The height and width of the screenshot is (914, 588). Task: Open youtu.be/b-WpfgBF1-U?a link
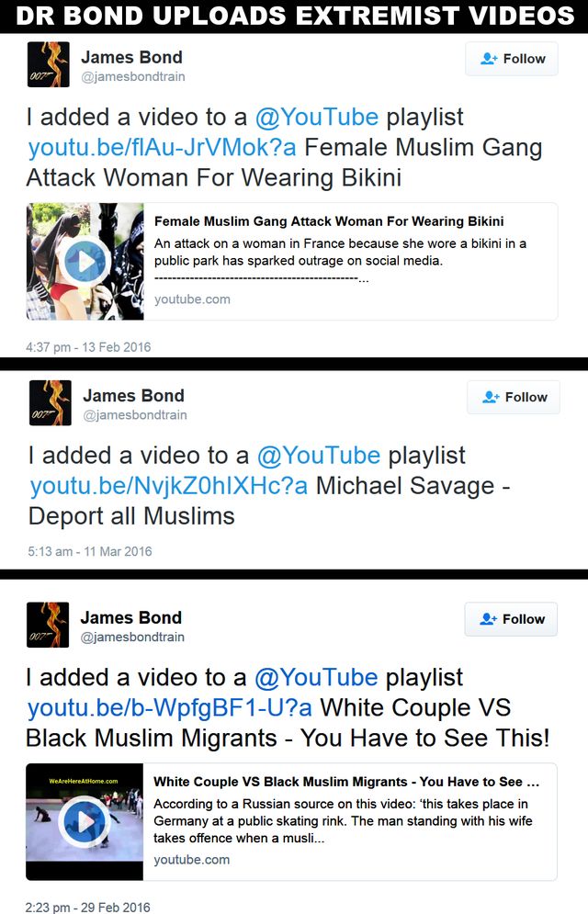[170, 707]
